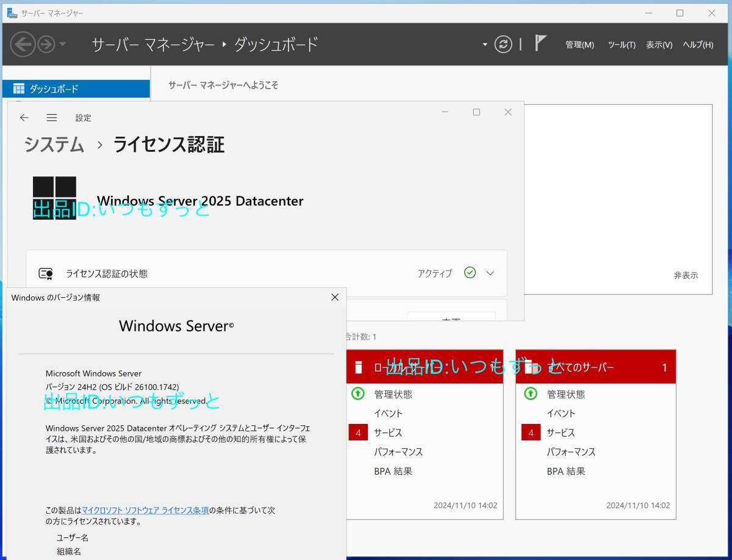Maximize the Settings window
Viewport: 732px width, 560px height.
(x=476, y=112)
